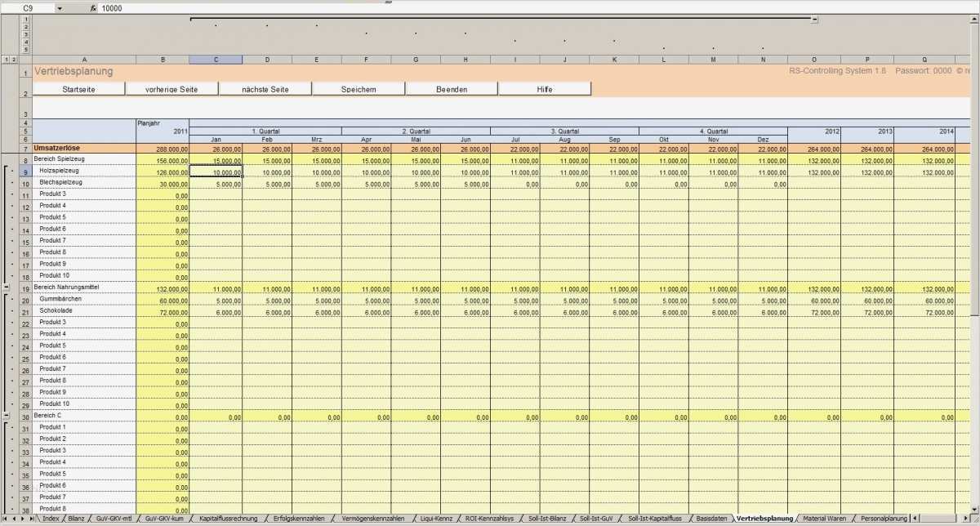Click the last-sheet navigation arrow
This screenshot has height=526, width=980.
pyautogui.click(x=32, y=518)
